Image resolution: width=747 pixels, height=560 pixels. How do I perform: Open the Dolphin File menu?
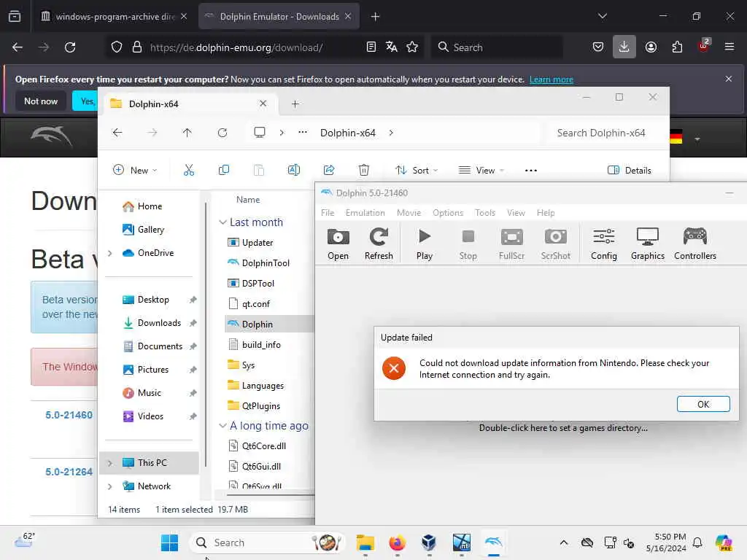point(328,213)
